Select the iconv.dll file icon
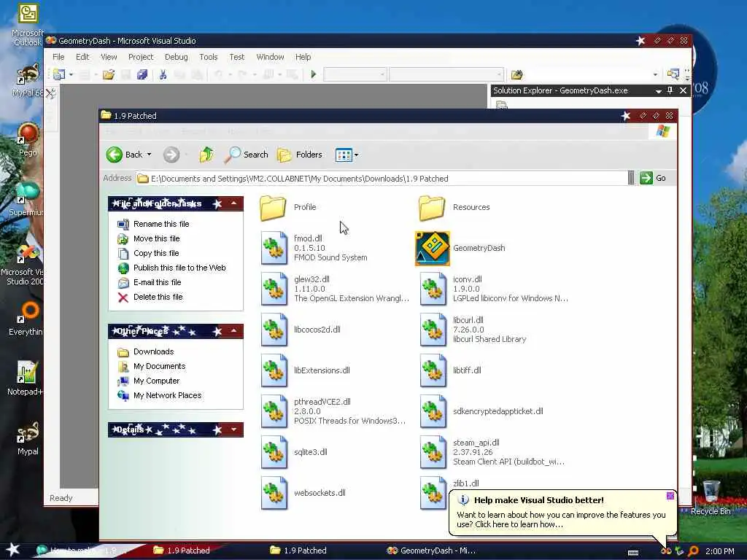 point(433,289)
